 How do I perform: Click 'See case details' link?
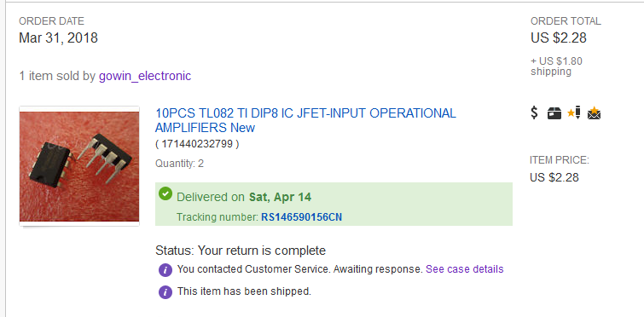(465, 269)
